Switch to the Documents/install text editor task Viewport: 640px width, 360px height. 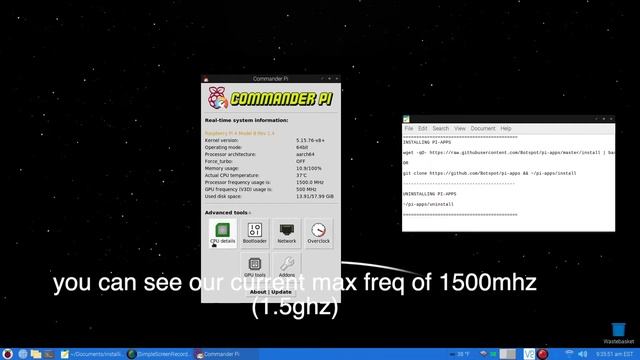pyautogui.click(x=91, y=354)
